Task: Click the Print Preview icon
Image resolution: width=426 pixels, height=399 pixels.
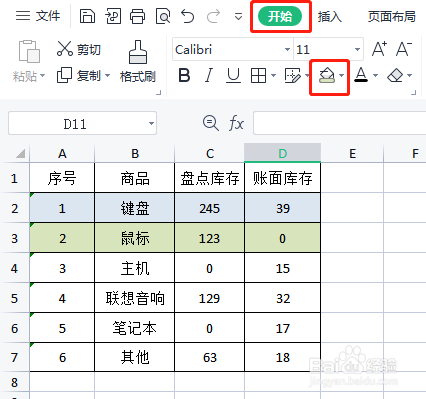Action: coord(163,16)
